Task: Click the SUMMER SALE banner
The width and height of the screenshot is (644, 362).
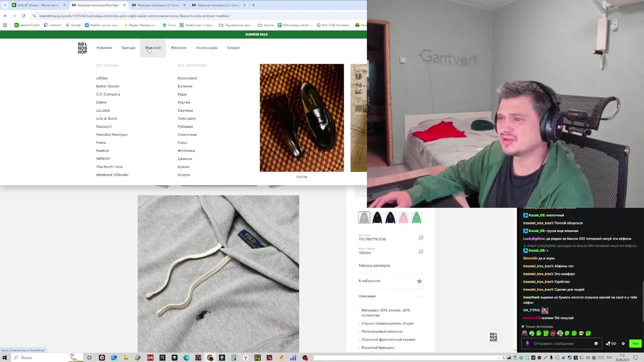Action: [x=256, y=34]
